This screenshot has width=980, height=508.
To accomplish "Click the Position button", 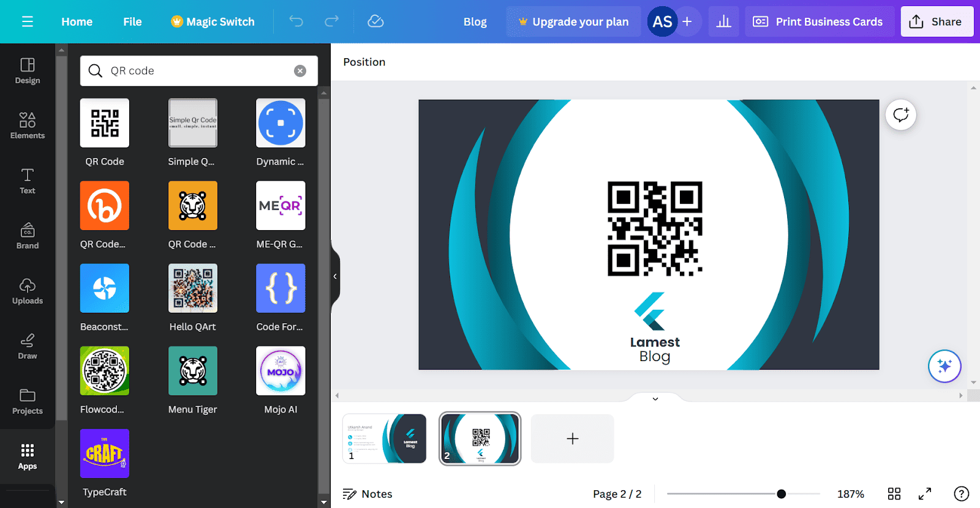I will [x=364, y=62].
